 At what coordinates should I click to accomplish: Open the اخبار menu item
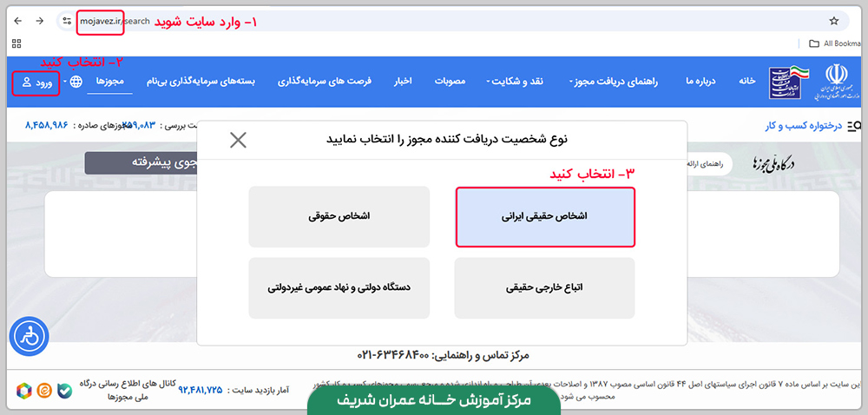[403, 82]
